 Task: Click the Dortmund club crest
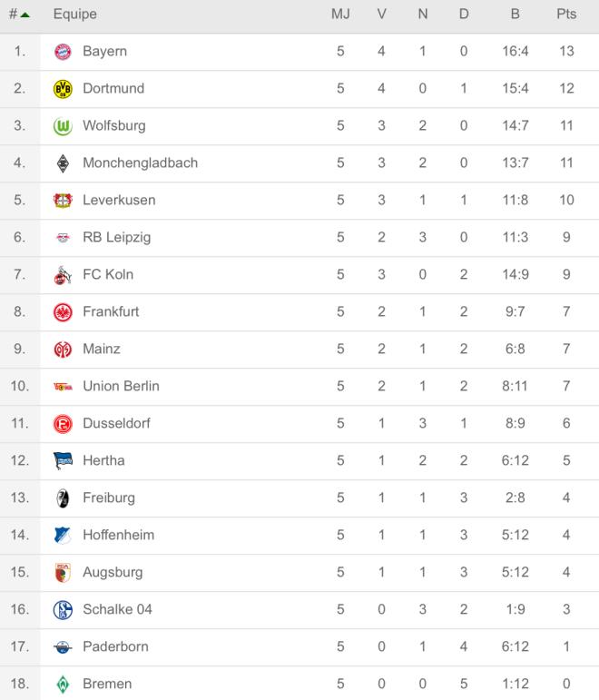coord(62,89)
